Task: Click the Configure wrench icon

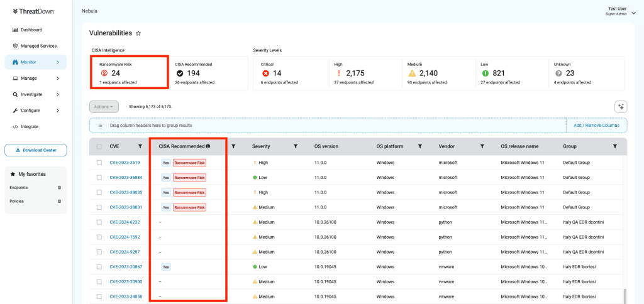Action: tap(15, 111)
